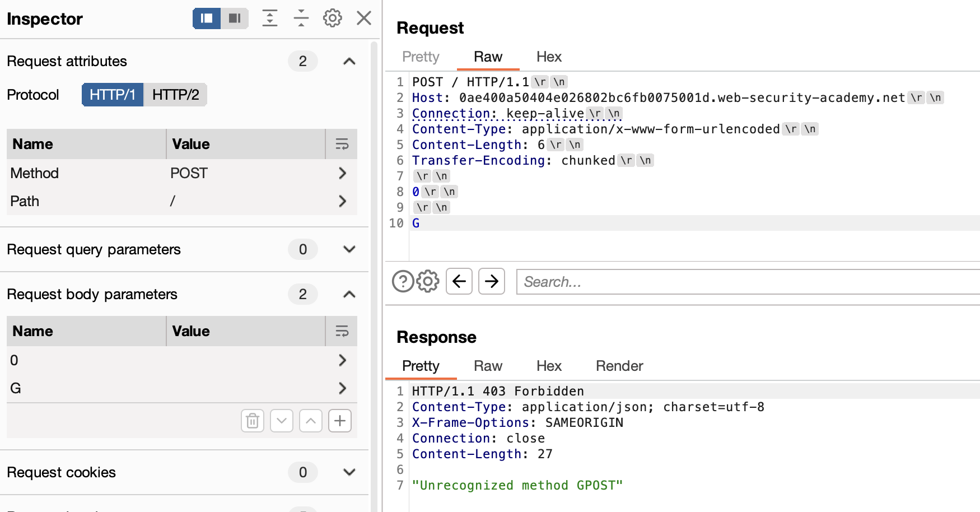Collapse all Inspector sections icon
The width and height of the screenshot is (980, 512).
coord(301,18)
